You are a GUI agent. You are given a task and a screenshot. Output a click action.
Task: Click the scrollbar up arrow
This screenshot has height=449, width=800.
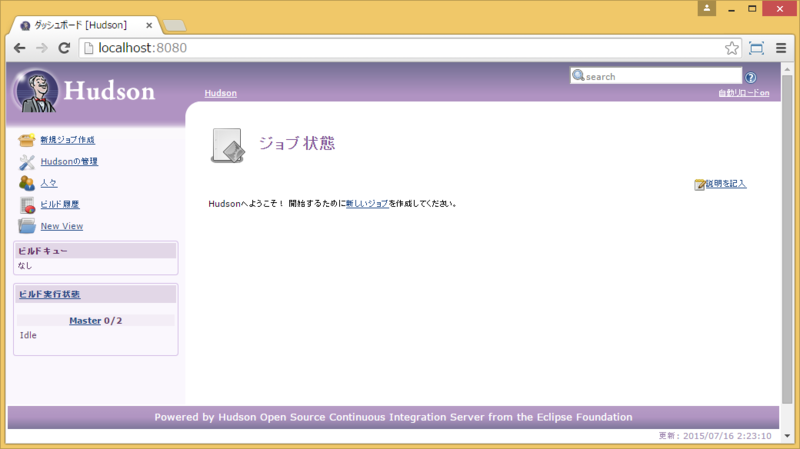pos(787,68)
